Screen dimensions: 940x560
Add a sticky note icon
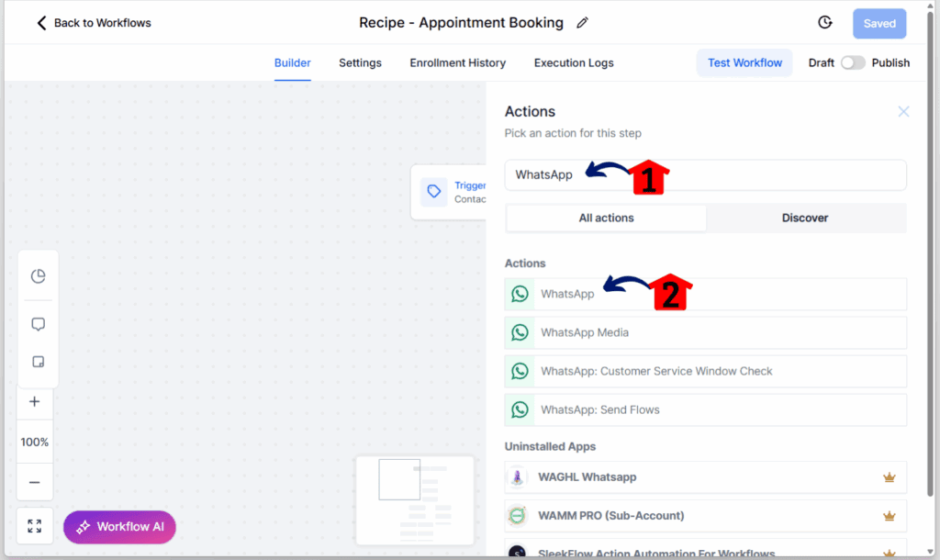point(38,362)
